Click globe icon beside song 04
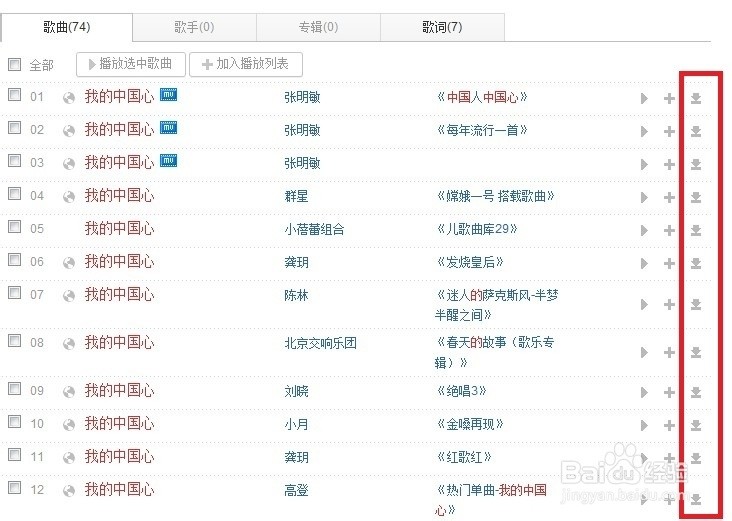Screen dimensions: 732x521 (x=69, y=197)
